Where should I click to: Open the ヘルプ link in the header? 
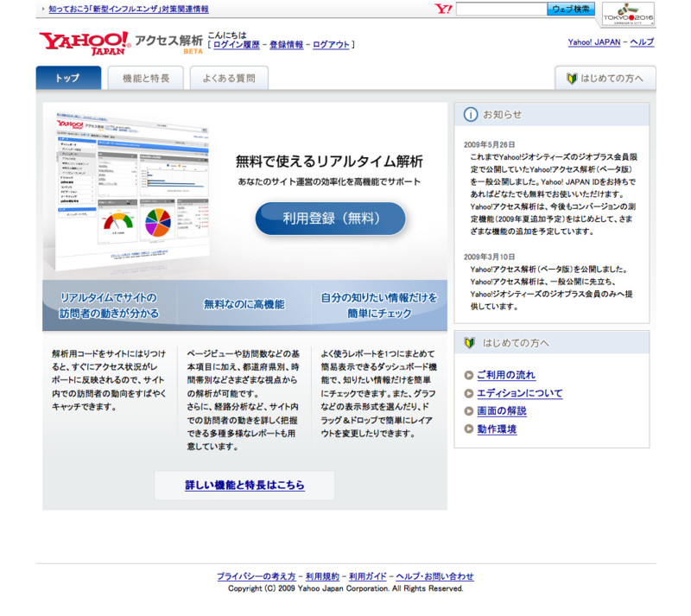tap(642, 42)
